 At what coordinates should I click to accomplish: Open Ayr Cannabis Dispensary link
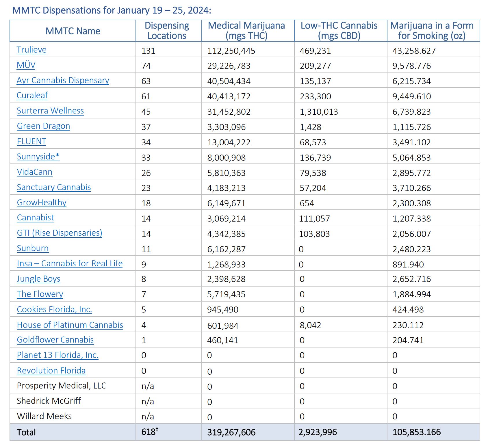(63, 80)
